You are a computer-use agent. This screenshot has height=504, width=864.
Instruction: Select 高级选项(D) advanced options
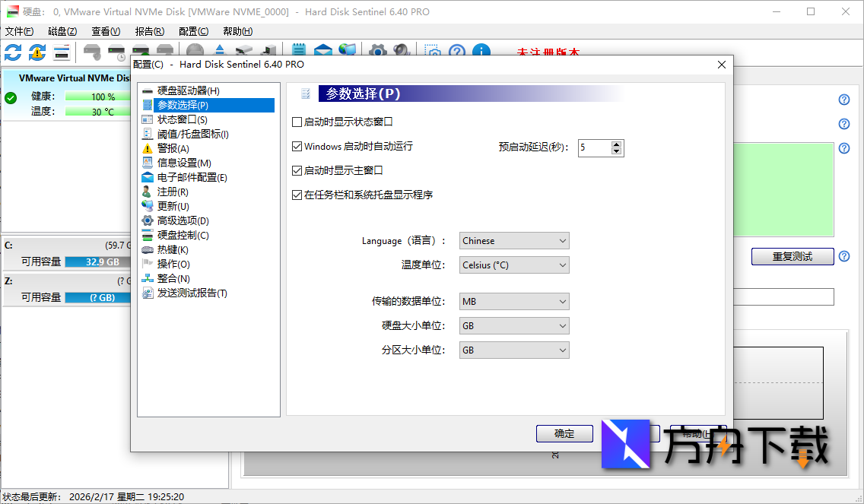(x=178, y=220)
